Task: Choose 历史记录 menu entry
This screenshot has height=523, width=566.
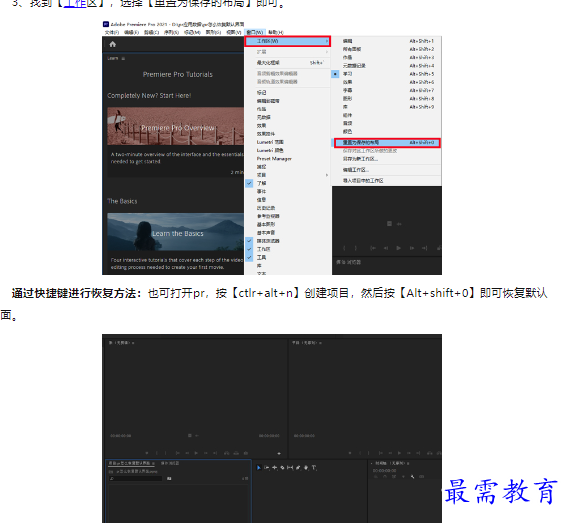Action: (288, 208)
